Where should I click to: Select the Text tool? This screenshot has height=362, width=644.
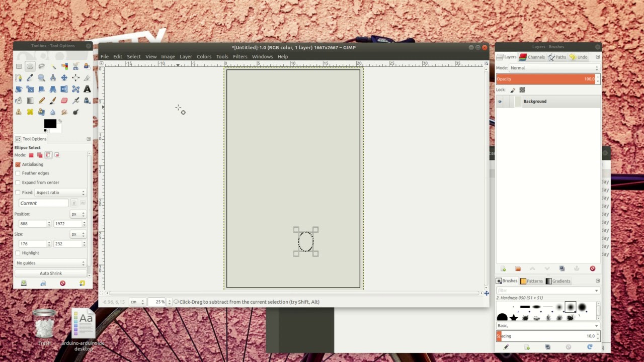(87, 89)
